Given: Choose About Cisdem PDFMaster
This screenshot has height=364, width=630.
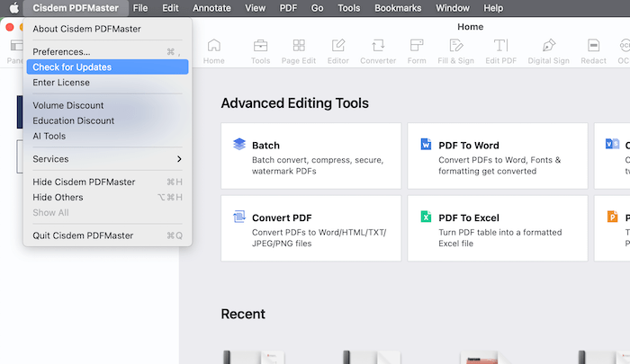Looking at the screenshot, I should click(x=107, y=29).
